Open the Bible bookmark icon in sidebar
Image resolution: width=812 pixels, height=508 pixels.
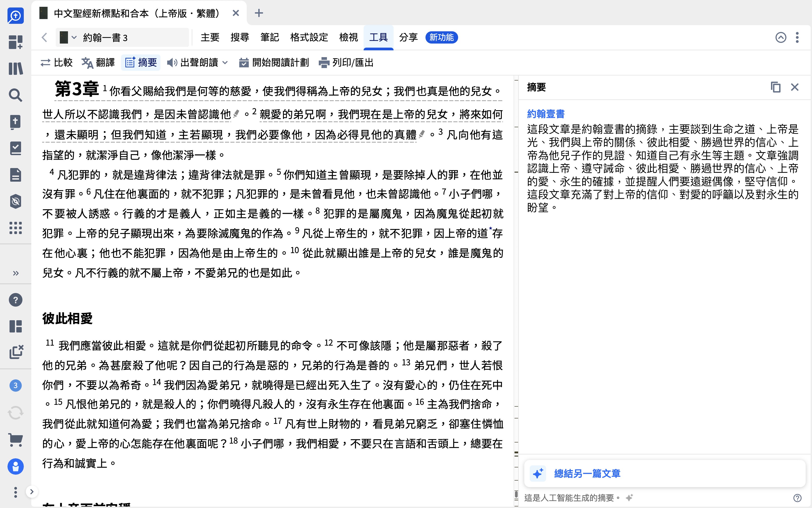point(15,122)
